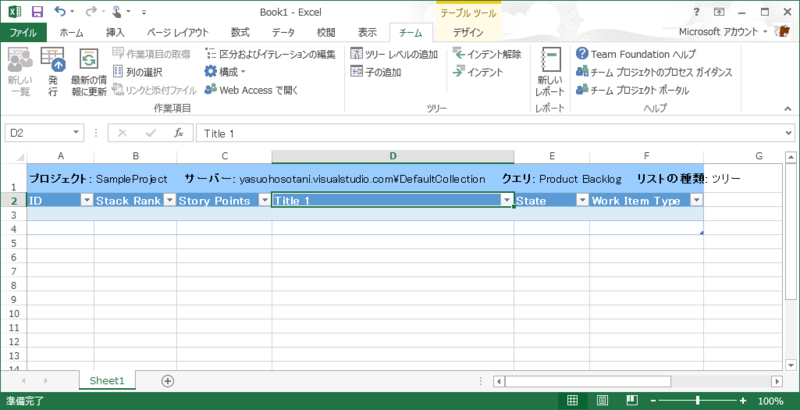Screen dimensions: 800x410
Task: Click the select all corner triangle
Action: click(x=21, y=157)
